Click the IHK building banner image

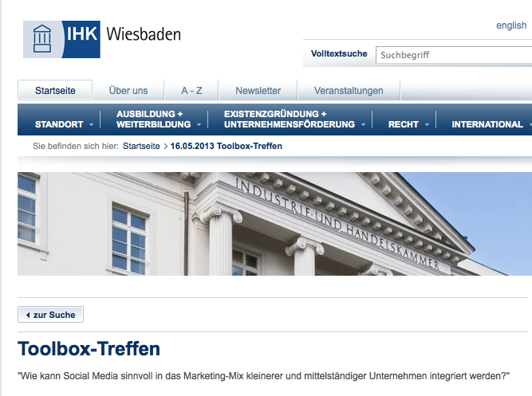(x=274, y=223)
